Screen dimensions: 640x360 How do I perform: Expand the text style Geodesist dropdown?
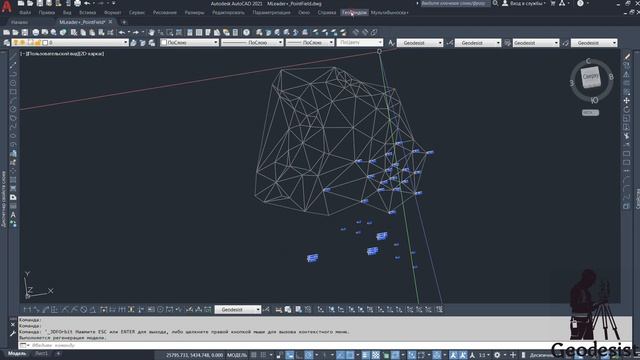(440, 42)
